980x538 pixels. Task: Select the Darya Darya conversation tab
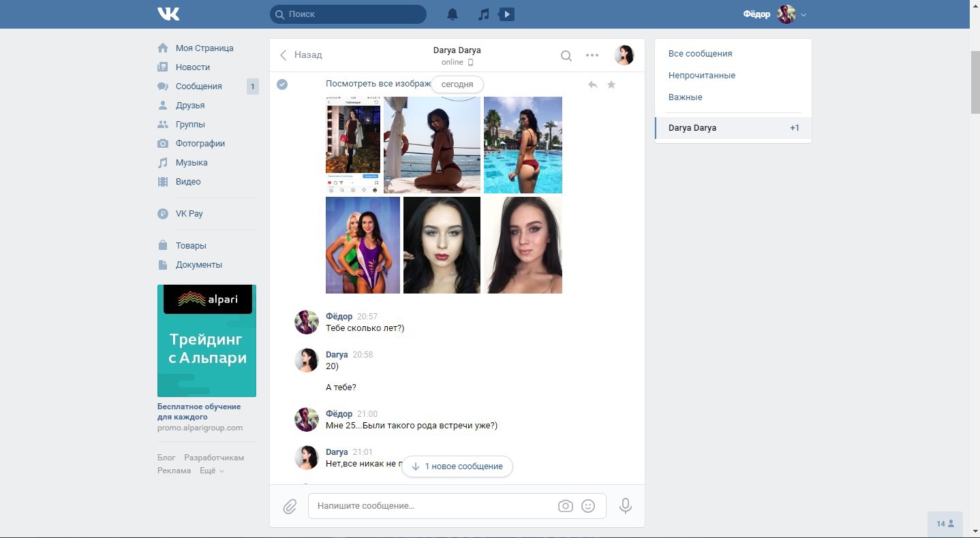coord(733,128)
